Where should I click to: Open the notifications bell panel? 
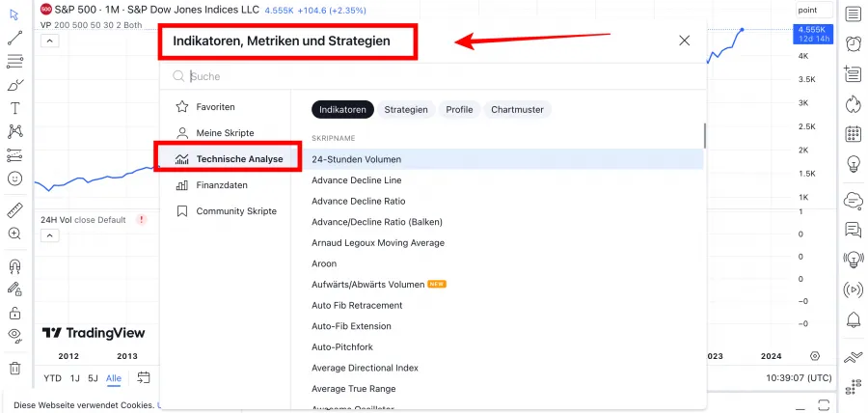[853, 319]
